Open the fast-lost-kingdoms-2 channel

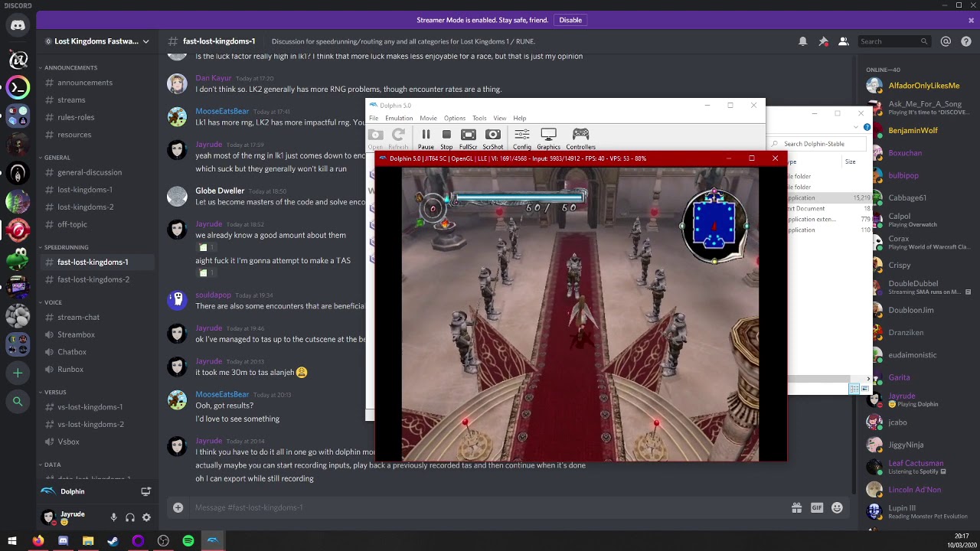click(95, 279)
